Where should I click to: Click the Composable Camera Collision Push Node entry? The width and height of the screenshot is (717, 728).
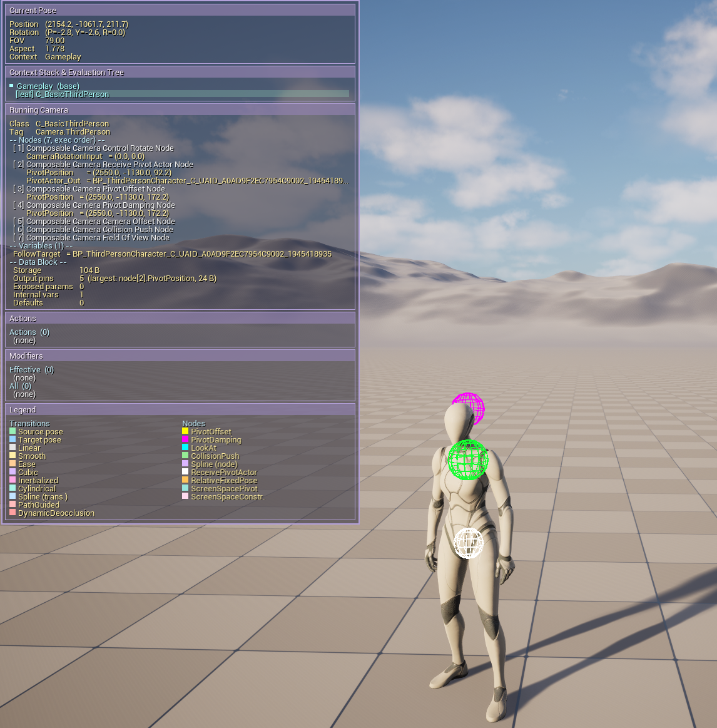(x=99, y=229)
